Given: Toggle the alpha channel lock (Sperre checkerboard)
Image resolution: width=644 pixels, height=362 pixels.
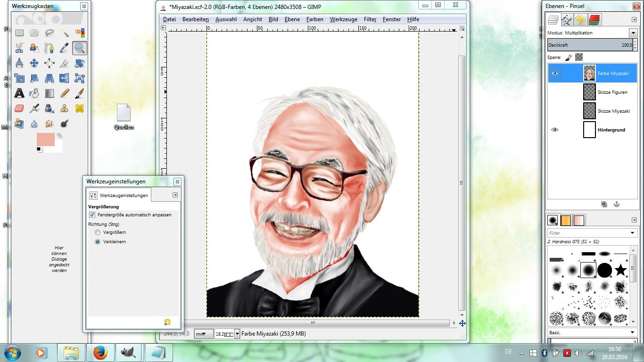Looking at the screenshot, I should coord(579,57).
